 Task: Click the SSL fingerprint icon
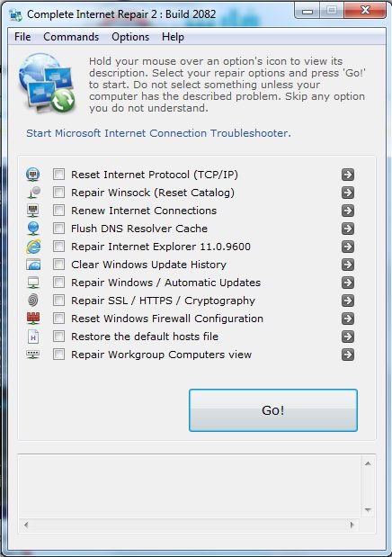point(33,301)
